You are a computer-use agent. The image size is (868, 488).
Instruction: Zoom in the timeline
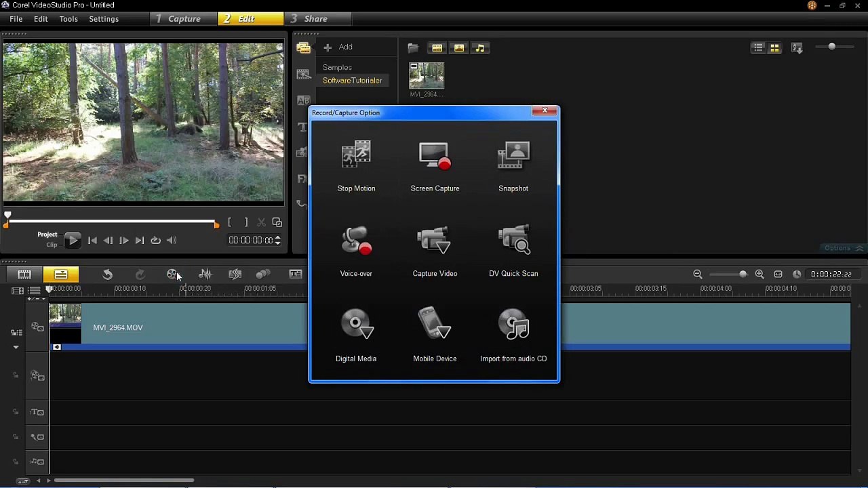(x=759, y=274)
